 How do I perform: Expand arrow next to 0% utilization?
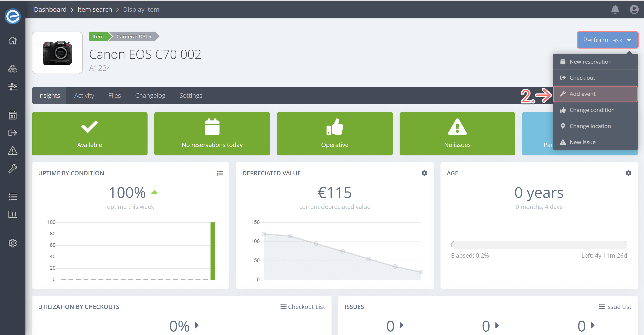[x=197, y=325]
